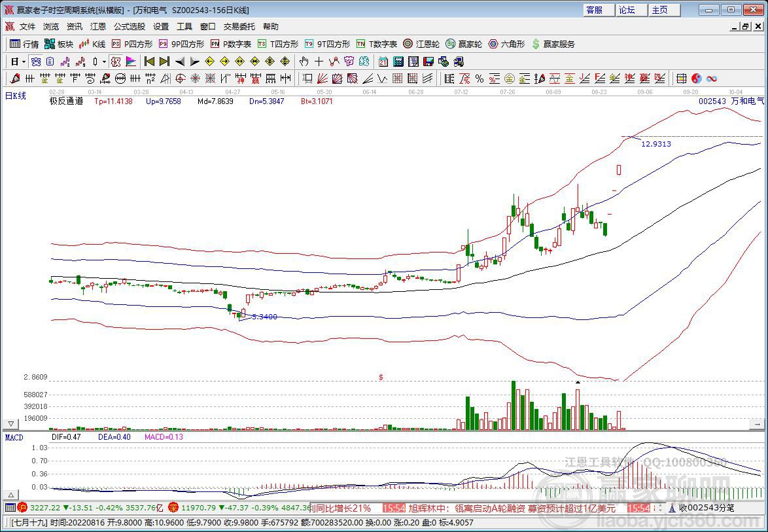Screen dimensions: 768x532
Task: Click the 论坛 button
Action: click(x=632, y=10)
